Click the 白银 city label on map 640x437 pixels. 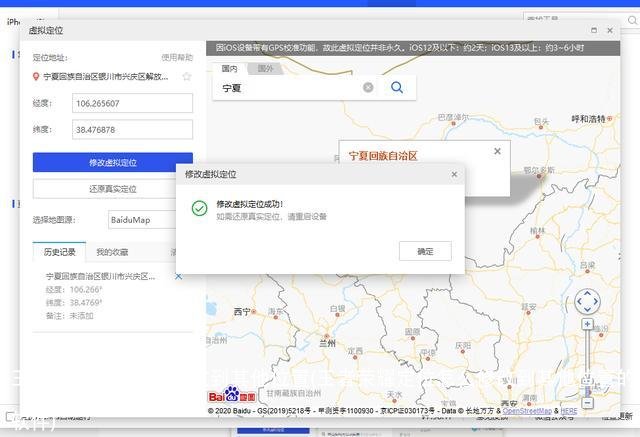pos(338,309)
